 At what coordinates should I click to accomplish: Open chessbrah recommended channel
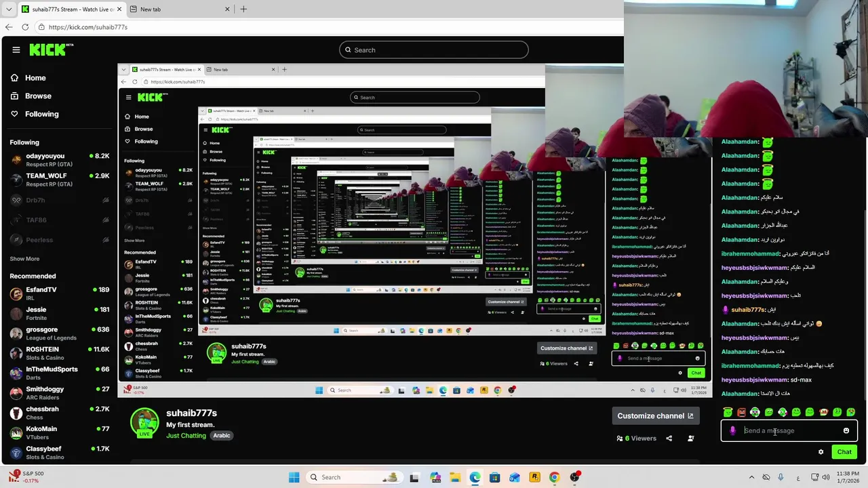(60, 413)
